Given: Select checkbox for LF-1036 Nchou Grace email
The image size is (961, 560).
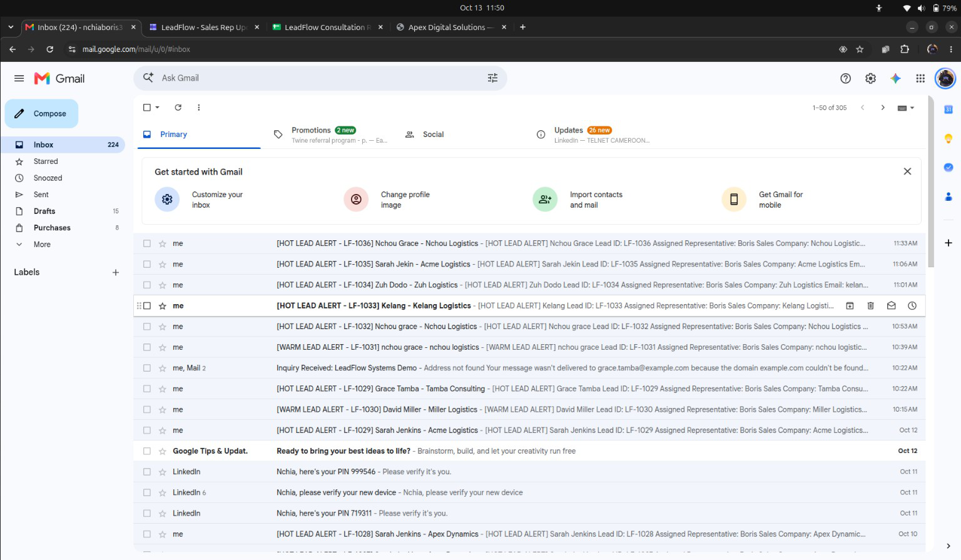Looking at the screenshot, I should 147,243.
